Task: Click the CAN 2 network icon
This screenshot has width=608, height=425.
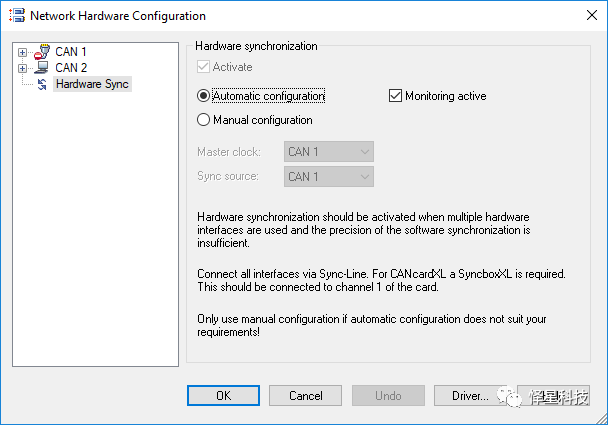Action: [41, 68]
